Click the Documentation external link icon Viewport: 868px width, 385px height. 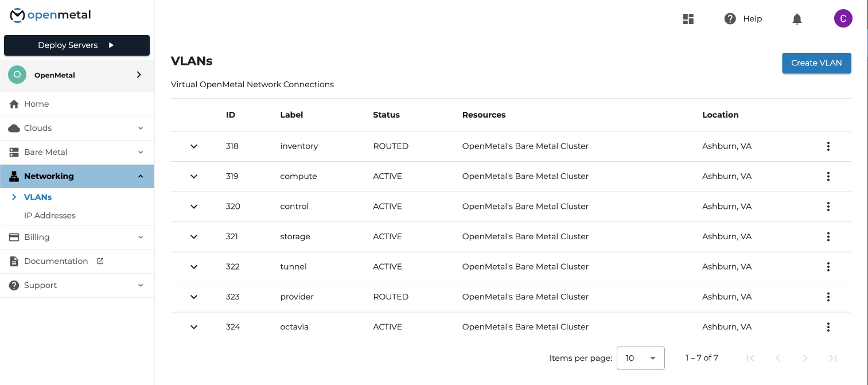coord(100,260)
